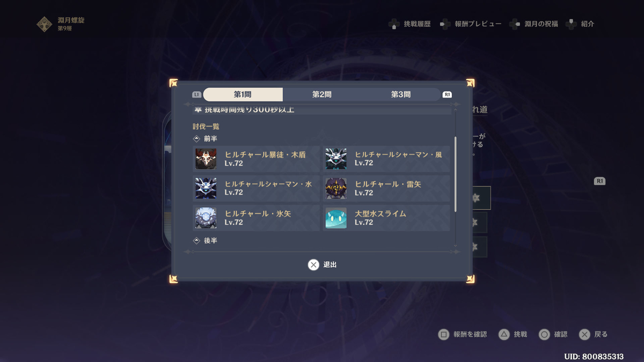Open 報酬プレビュー reward preview

[x=471, y=24]
